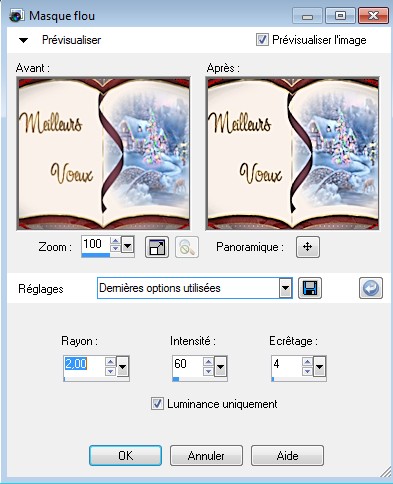Collapse the Prévisualiser section triangle

[23, 40]
